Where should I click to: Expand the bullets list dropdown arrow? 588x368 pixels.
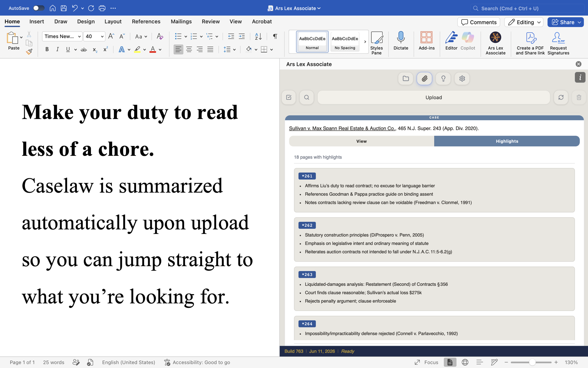pos(186,37)
